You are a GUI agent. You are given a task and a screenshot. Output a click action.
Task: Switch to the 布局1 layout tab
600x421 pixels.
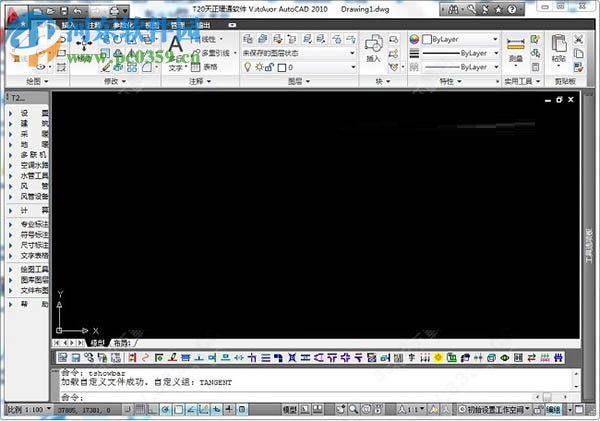coord(122,343)
